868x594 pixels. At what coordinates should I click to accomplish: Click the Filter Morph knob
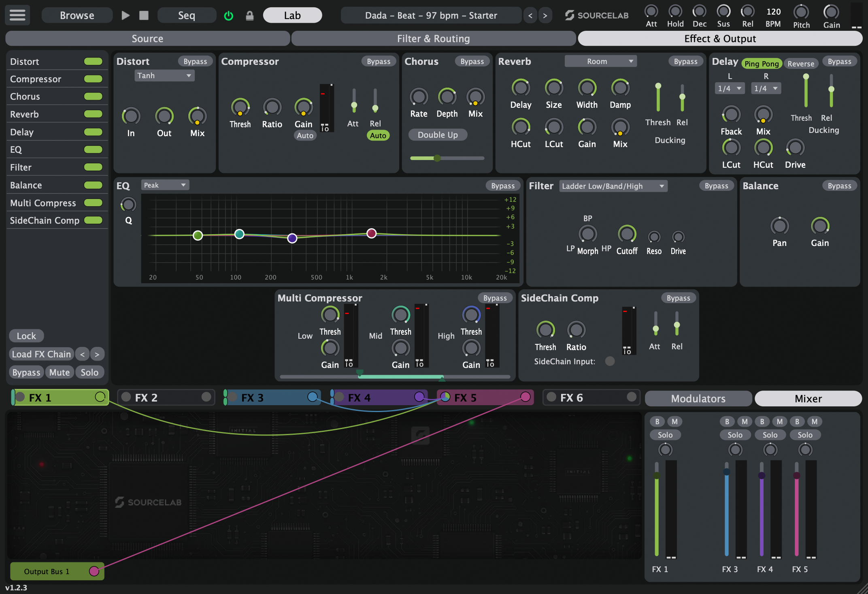pos(587,234)
